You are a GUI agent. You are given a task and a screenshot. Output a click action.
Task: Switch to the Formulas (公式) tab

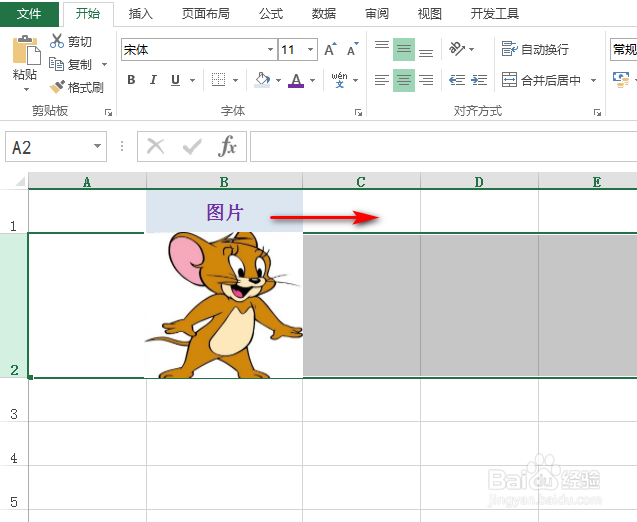tap(271, 14)
